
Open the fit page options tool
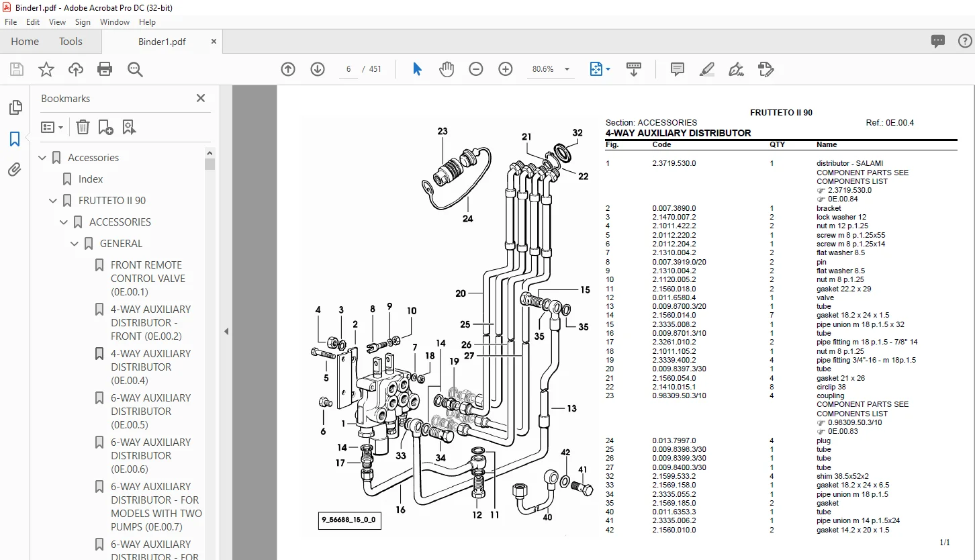600,69
